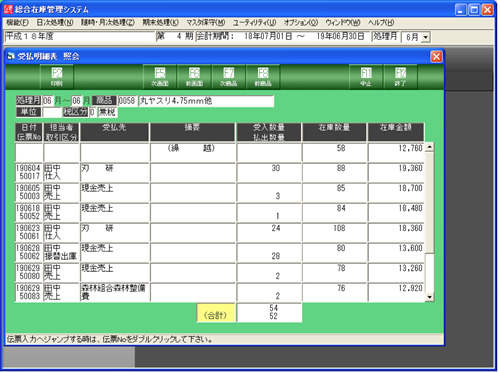The width and height of the screenshot is (500, 372).
Task: Click the scroll down arrow of the table
Action: click(429, 297)
